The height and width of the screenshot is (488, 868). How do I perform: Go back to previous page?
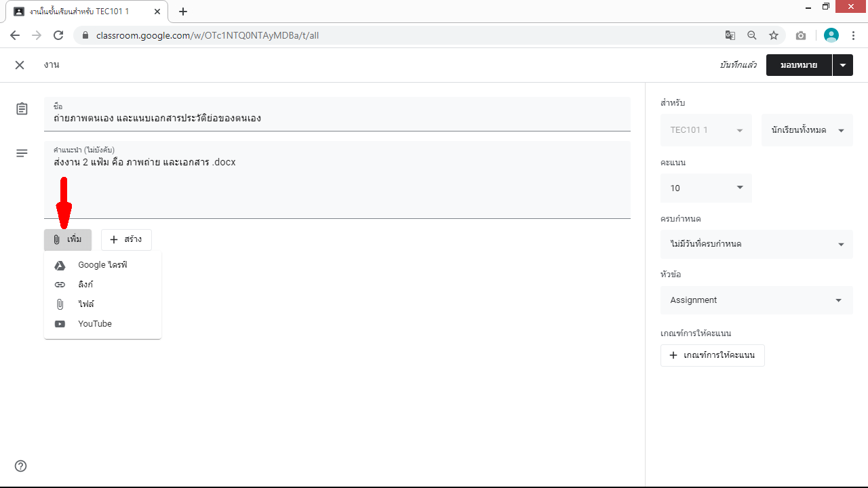pyautogui.click(x=15, y=35)
